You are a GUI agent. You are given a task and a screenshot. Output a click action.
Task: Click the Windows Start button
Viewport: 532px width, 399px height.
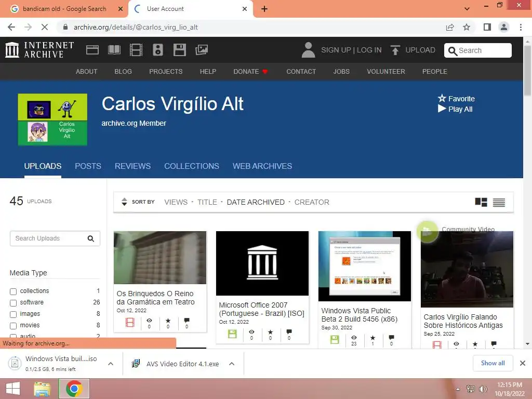pos(13,389)
